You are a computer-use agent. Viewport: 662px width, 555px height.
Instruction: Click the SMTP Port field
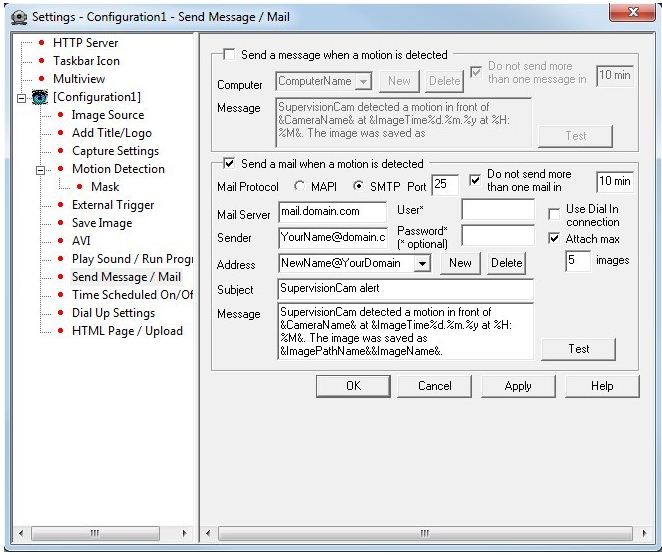coord(445,184)
